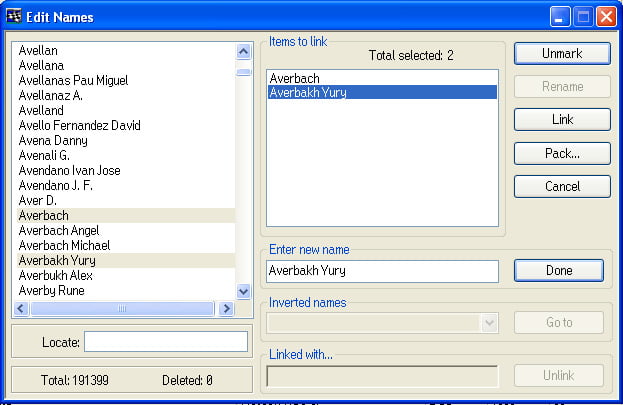Viewport: 623px width, 405px height.
Task: Click into the Locate search field
Action: pyautogui.click(x=166, y=342)
